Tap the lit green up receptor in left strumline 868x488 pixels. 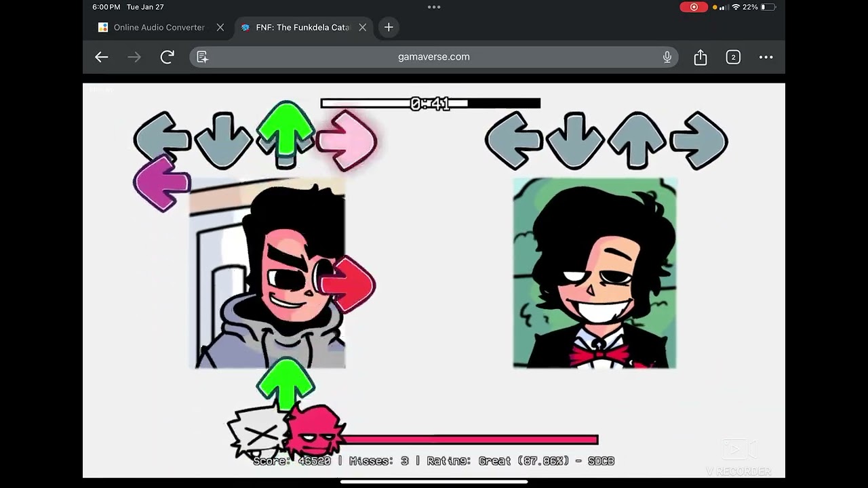point(285,136)
